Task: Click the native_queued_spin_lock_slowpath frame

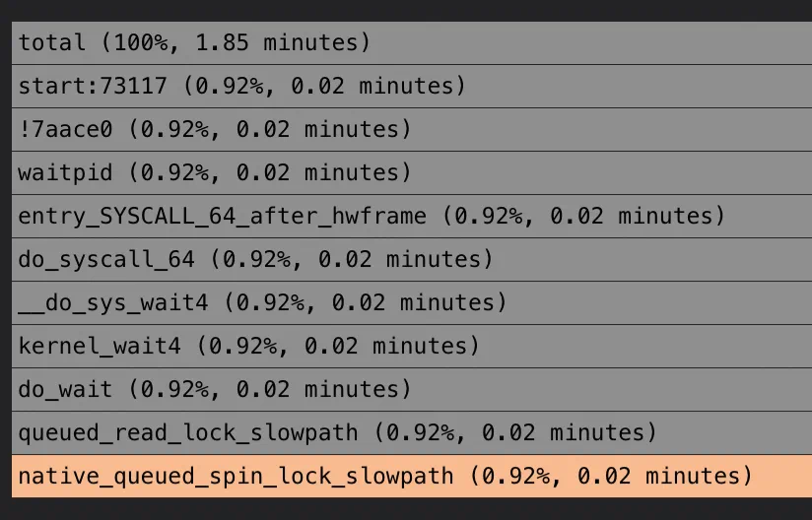Action: coord(406,476)
